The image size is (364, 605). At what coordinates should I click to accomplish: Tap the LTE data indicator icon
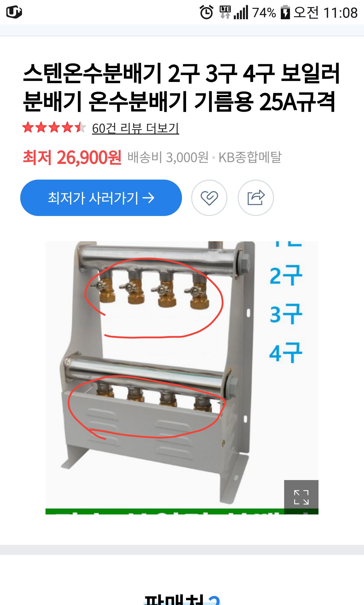225,12
